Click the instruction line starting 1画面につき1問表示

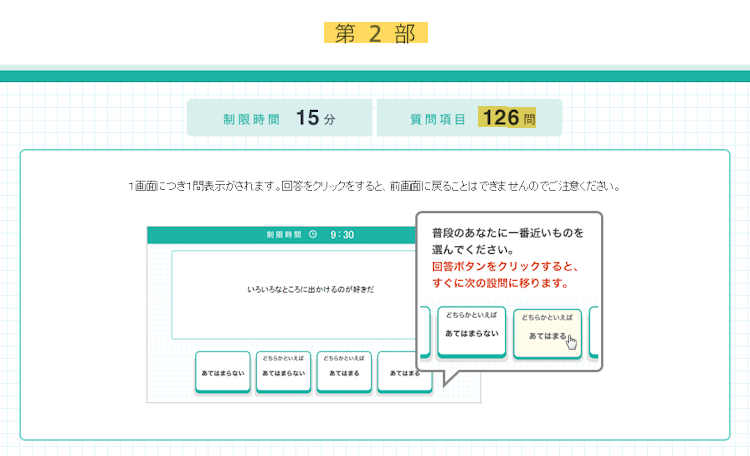coord(375,186)
